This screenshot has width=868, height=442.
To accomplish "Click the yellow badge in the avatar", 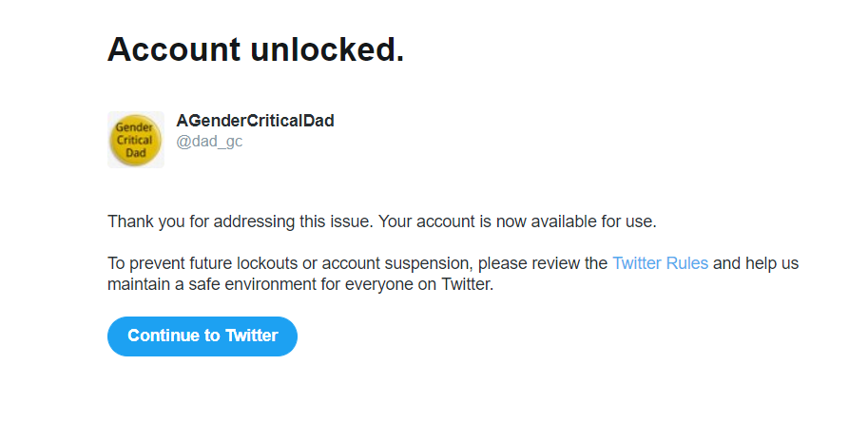I will click(x=135, y=141).
